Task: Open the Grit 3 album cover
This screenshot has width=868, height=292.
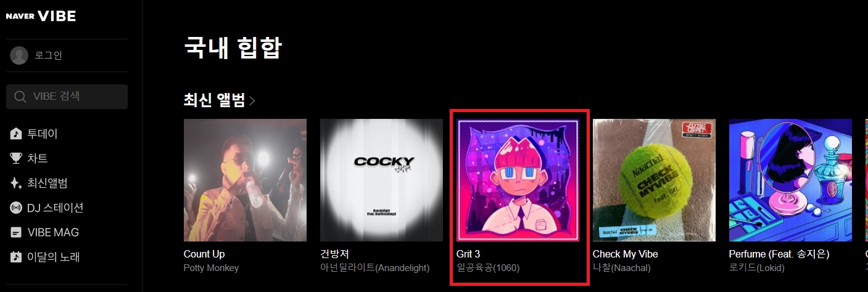Action: pos(518,180)
